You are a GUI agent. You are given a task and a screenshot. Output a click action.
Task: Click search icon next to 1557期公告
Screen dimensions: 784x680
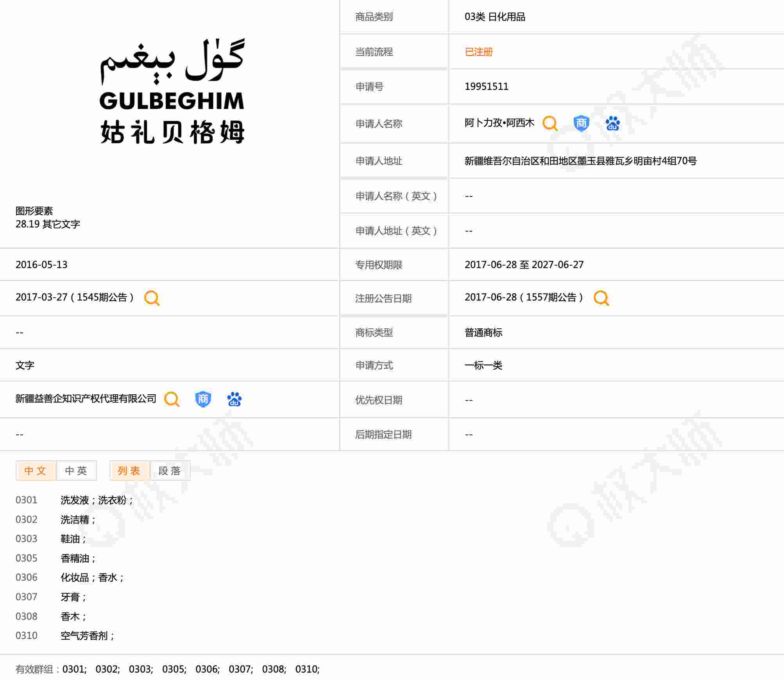601,298
